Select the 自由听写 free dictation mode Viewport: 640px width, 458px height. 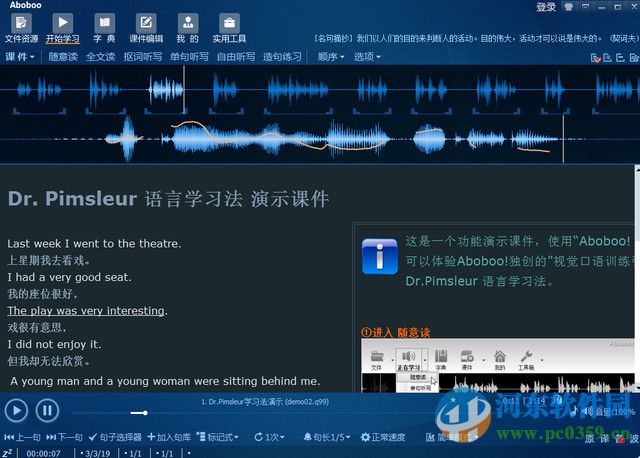click(236, 57)
